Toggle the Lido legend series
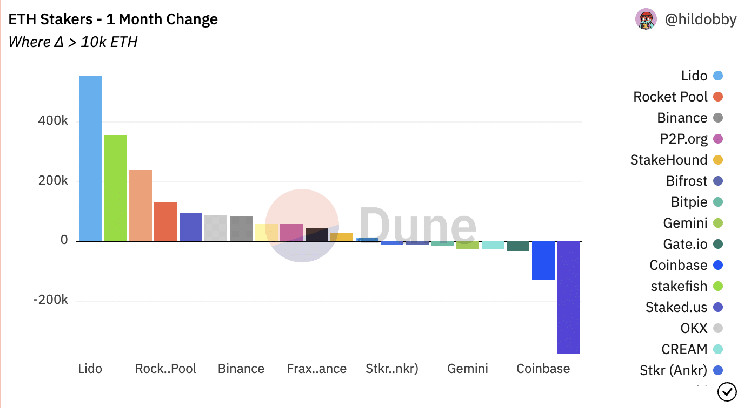This screenshot has height=408, width=745. 693,76
